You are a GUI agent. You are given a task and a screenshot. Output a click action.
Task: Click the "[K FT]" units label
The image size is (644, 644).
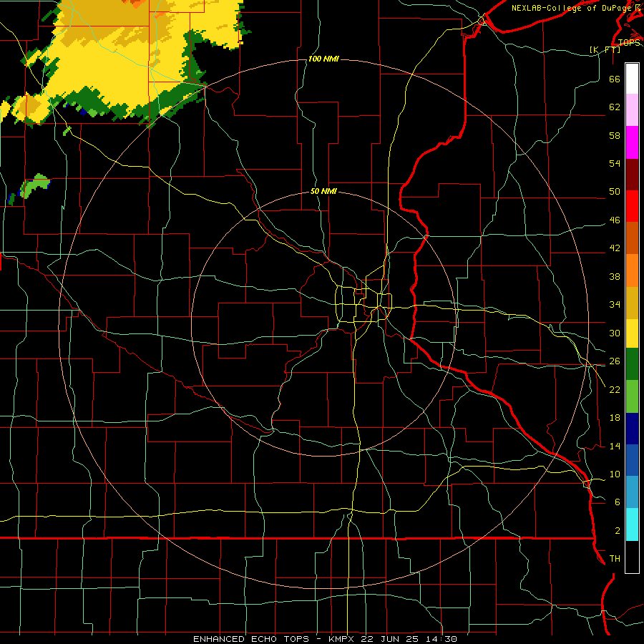click(605, 49)
